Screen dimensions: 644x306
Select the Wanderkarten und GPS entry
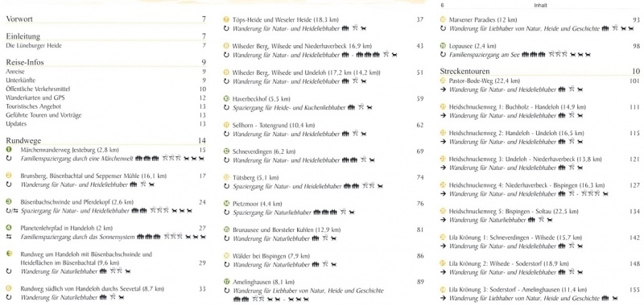point(35,97)
